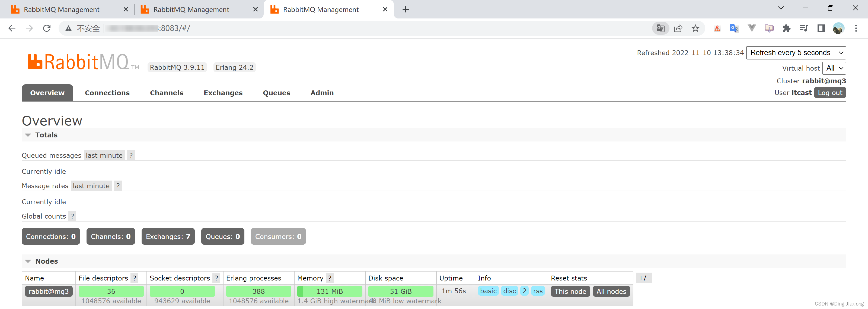Click help icon beside Memory column

point(330,278)
